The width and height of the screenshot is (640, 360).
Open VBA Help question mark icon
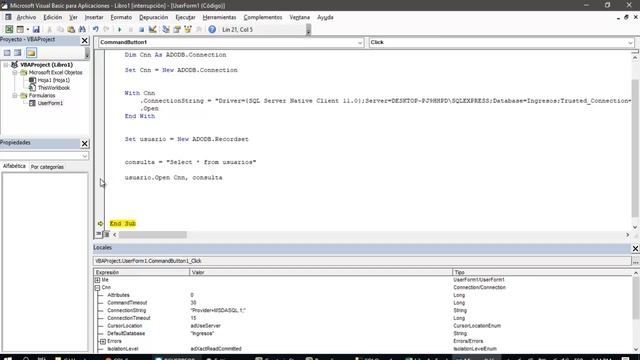click(212, 29)
